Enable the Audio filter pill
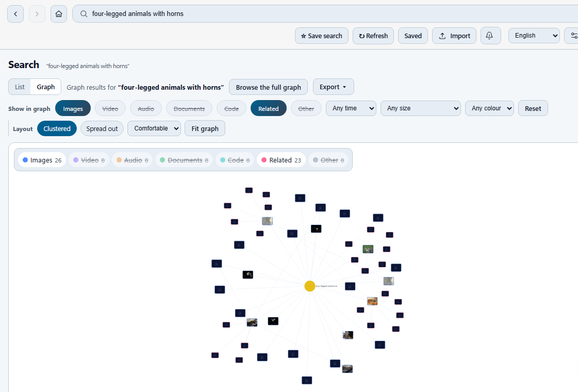578x392 pixels. click(x=146, y=108)
